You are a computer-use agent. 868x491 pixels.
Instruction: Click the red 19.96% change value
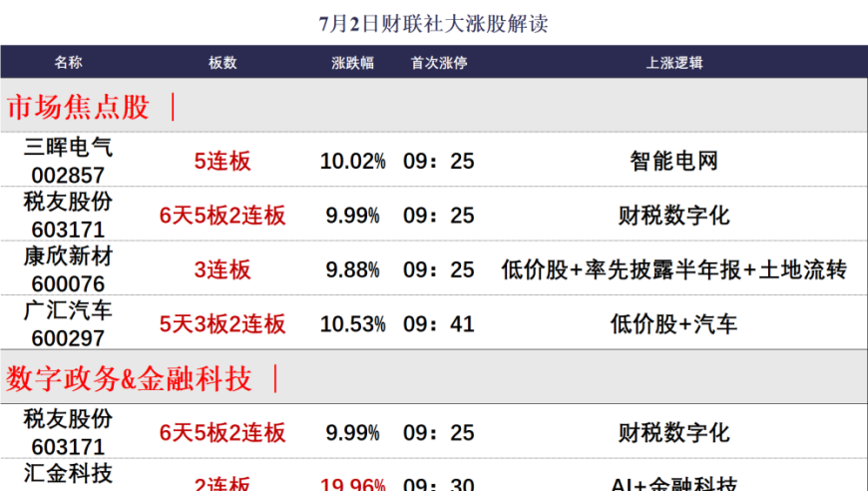(352, 484)
